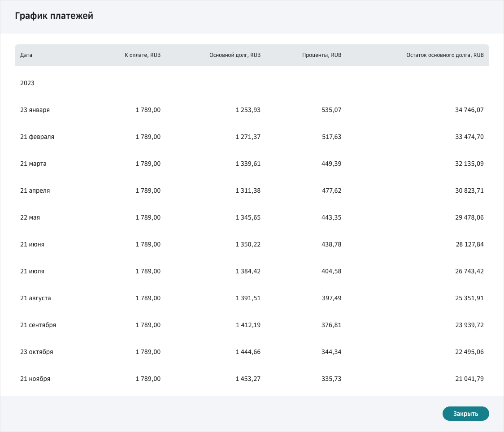Click principal amount 1 271,37
Viewport: 504px width, 432px height.
click(248, 137)
